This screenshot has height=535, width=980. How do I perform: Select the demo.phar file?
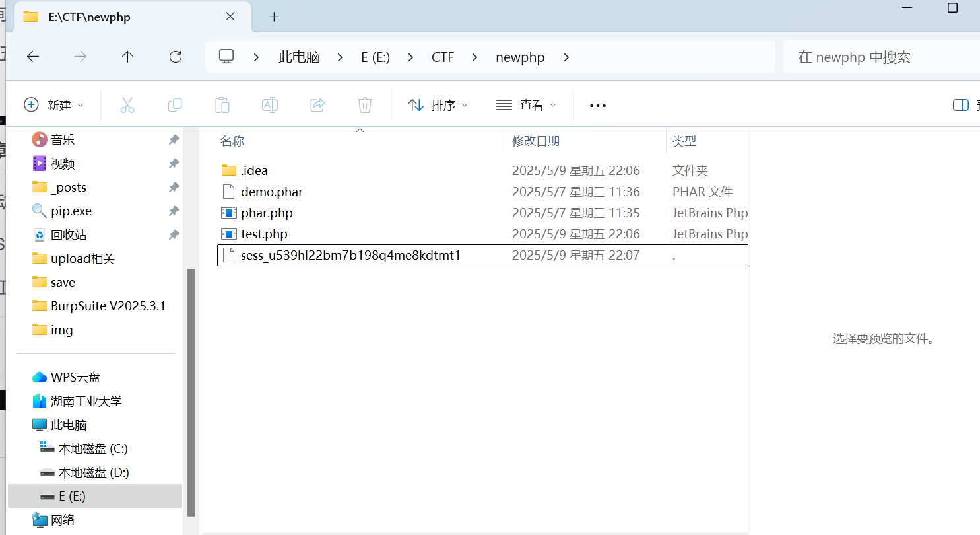click(x=272, y=192)
